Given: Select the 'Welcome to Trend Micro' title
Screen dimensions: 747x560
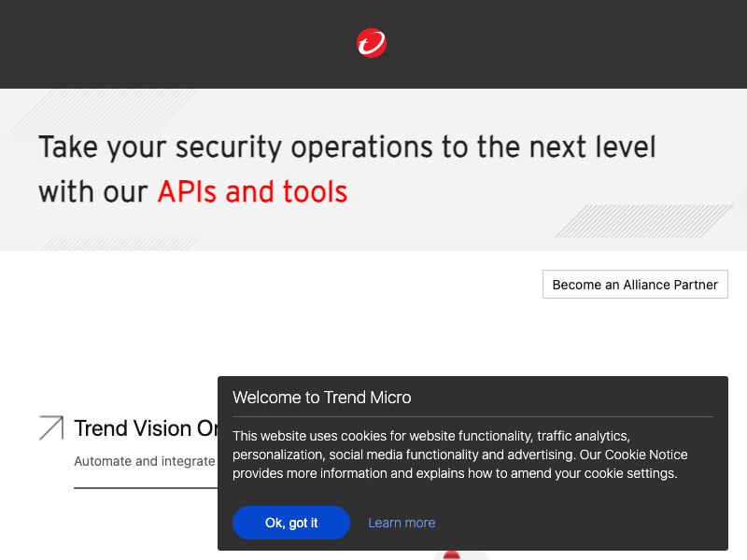Looking at the screenshot, I should (x=321, y=398).
